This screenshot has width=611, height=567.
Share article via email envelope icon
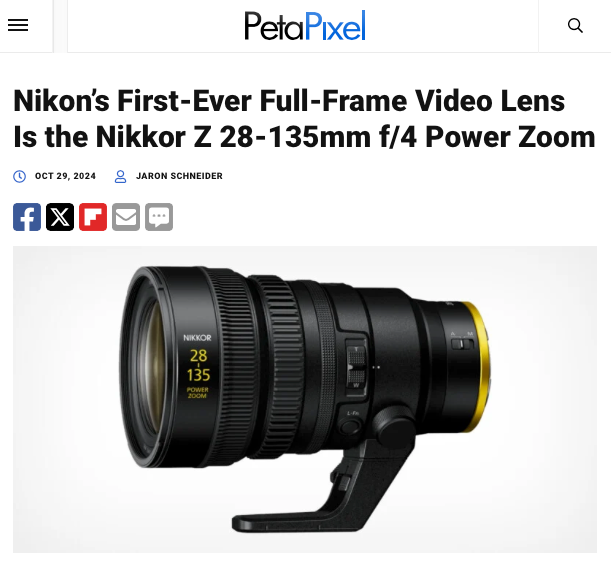[x=126, y=217]
